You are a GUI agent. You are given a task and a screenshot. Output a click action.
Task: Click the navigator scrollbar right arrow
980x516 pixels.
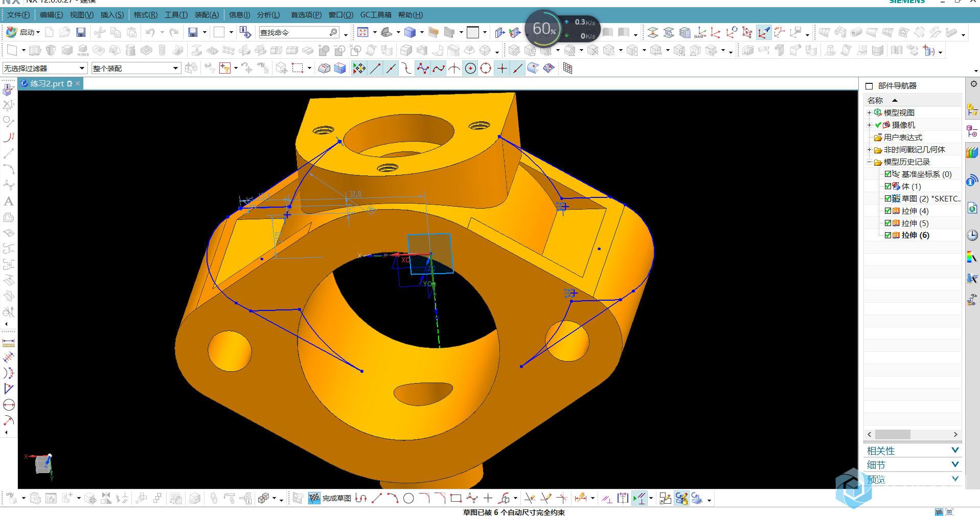click(955, 434)
